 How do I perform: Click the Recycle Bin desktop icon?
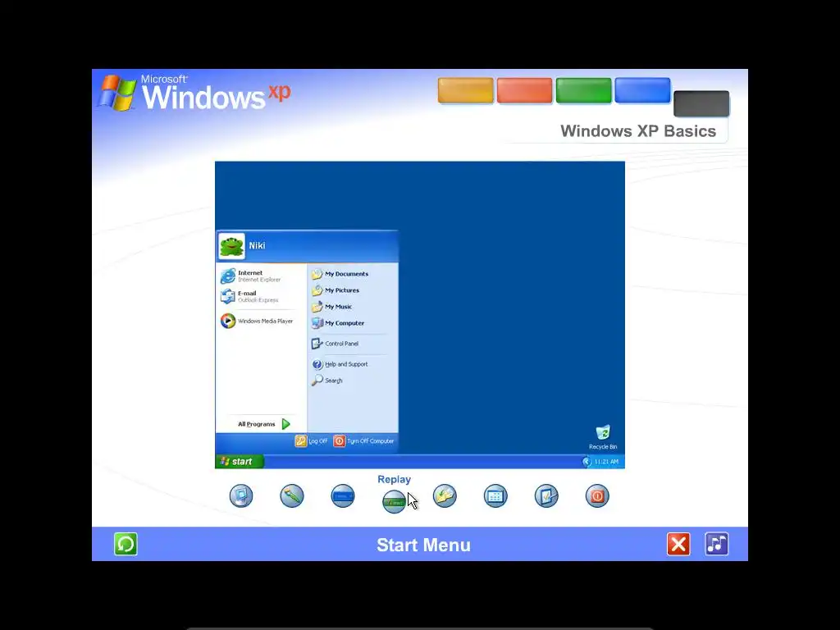point(603,437)
